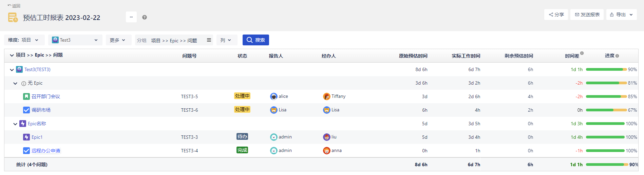Click the 时间差 info tooltip icon
The height and width of the screenshot is (175, 644).
(582, 53)
